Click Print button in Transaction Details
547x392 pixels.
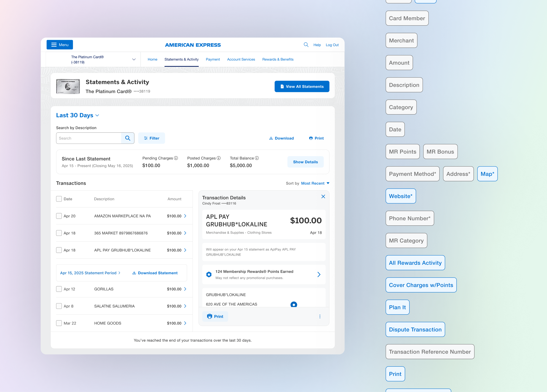(x=215, y=316)
